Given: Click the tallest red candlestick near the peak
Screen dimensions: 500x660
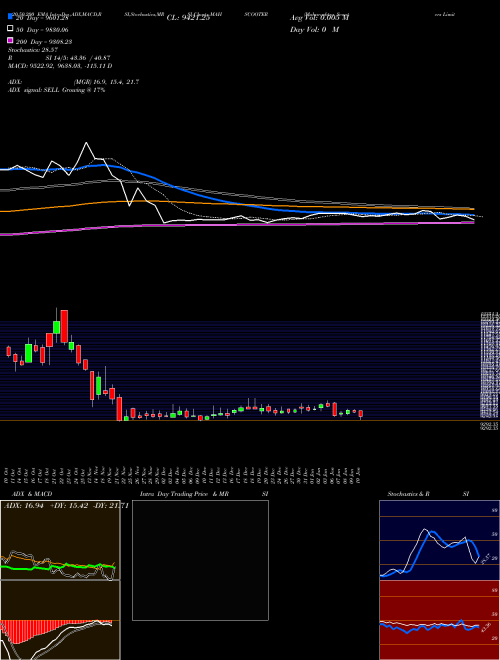Looking at the screenshot, I should pyautogui.click(x=64, y=326).
